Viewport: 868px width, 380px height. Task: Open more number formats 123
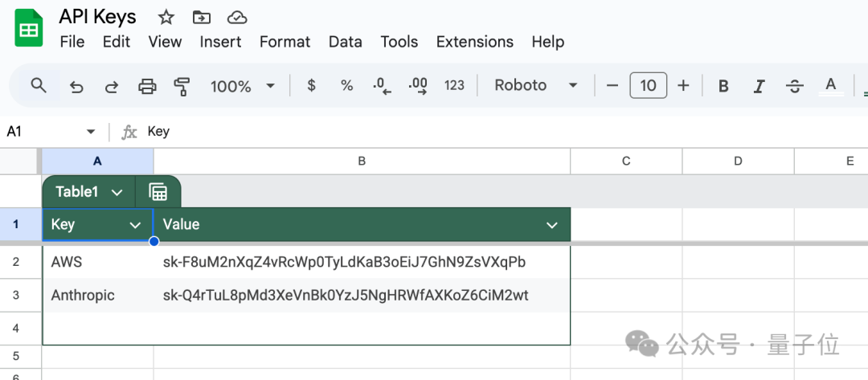[454, 85]
